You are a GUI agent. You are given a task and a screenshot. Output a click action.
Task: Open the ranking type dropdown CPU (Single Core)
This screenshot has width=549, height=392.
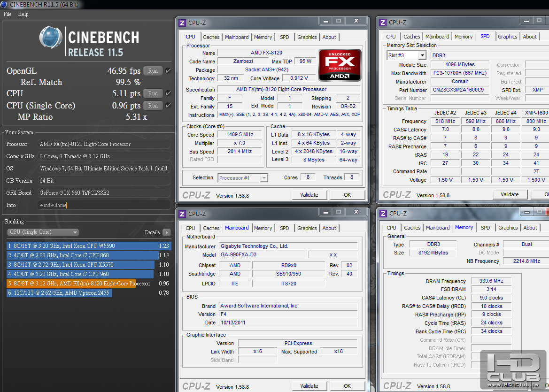[43, 232]
